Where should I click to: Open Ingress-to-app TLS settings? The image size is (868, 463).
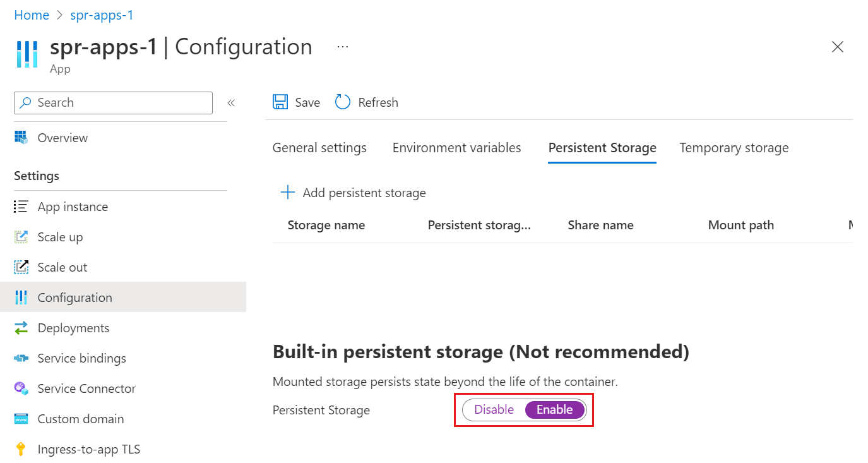click(x=88, y=448)
